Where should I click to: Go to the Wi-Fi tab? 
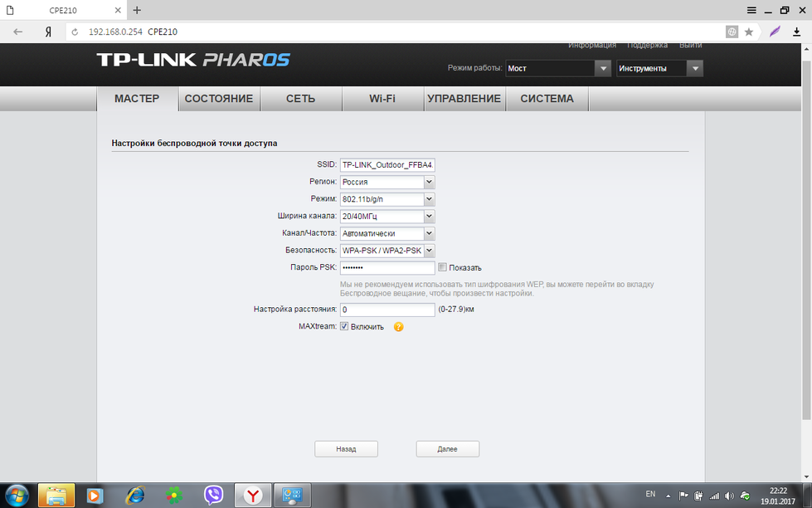(382, 99)
